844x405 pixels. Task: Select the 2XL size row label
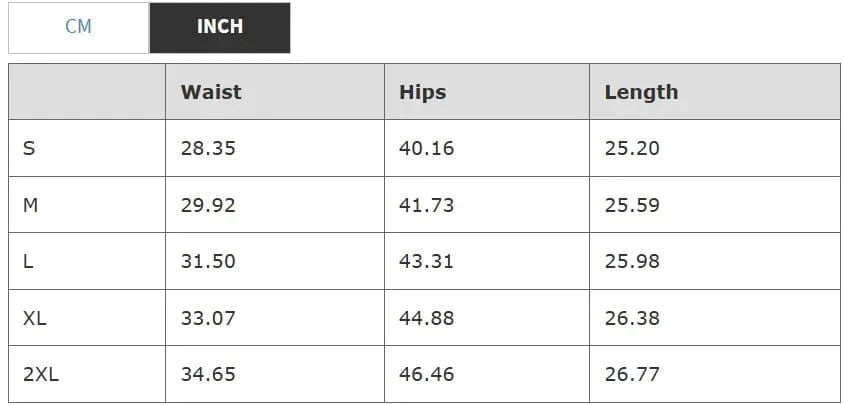pos(41,375)
